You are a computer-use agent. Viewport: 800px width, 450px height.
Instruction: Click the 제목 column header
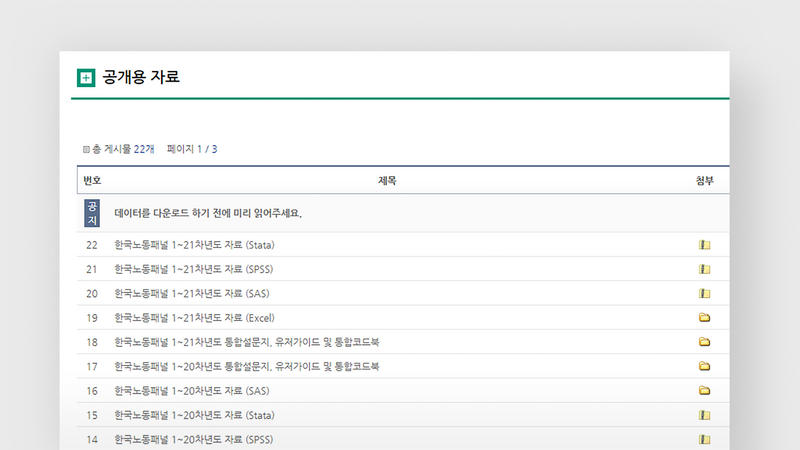387,181
